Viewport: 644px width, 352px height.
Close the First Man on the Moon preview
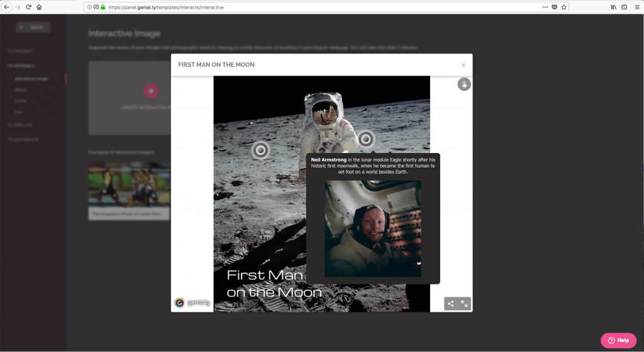464,65
